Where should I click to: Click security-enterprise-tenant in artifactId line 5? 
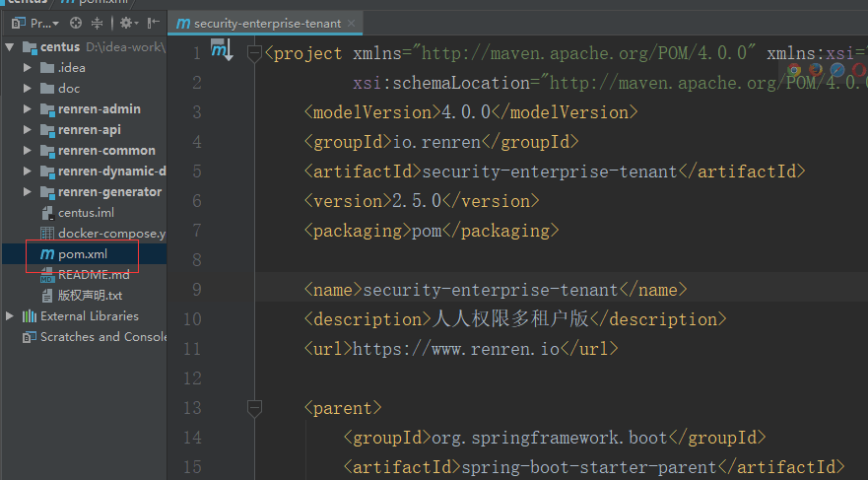(x=550, y=171)
